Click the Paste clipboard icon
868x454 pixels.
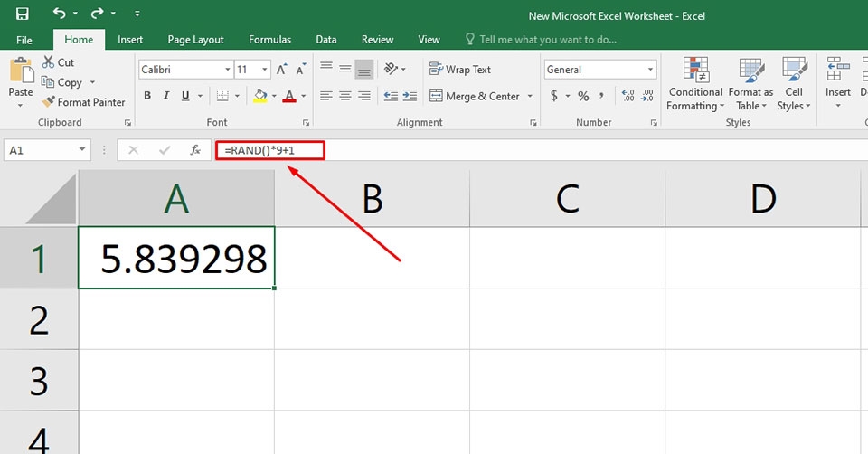point(21,71)
